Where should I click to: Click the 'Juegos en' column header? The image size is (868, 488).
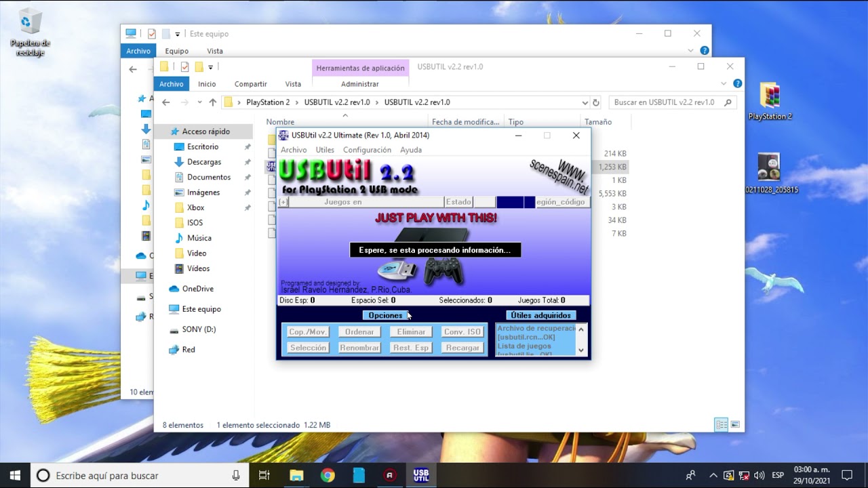(x=366, y=202)
